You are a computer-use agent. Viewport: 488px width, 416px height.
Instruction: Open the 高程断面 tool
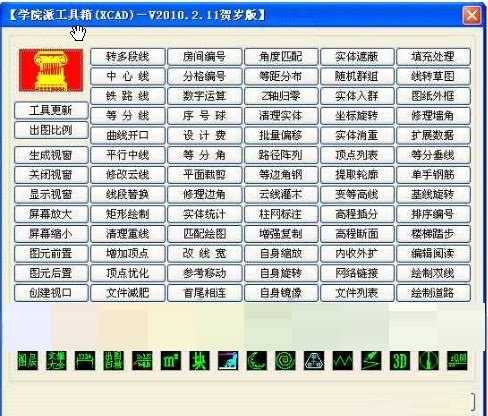[x=357, y=234]
